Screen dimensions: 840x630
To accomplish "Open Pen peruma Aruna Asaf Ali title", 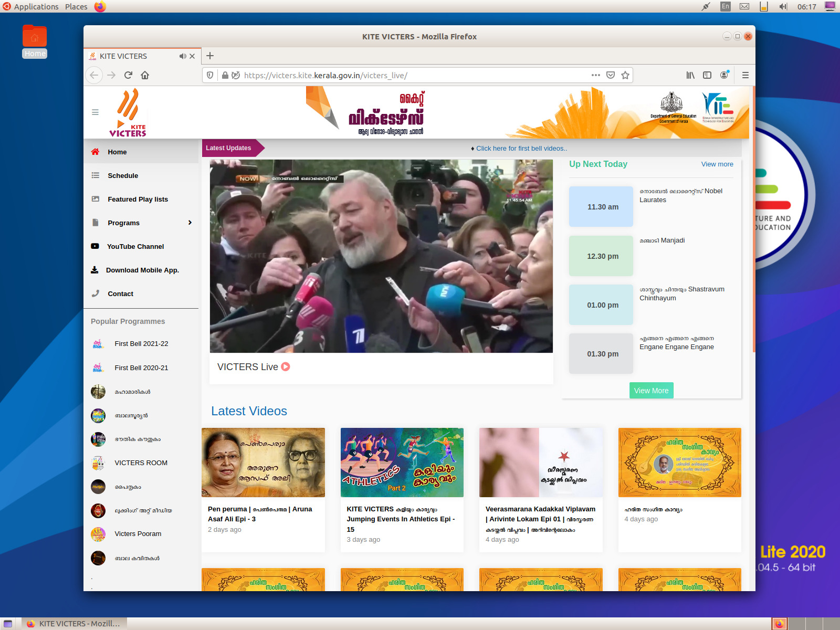I will [260, 514].
